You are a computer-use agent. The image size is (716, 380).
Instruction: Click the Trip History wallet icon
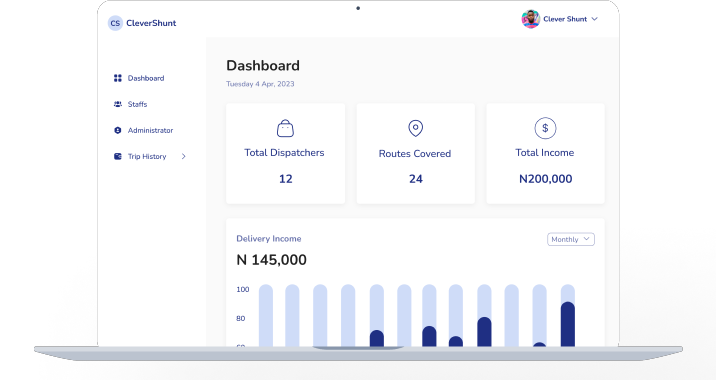pos(118,156)
